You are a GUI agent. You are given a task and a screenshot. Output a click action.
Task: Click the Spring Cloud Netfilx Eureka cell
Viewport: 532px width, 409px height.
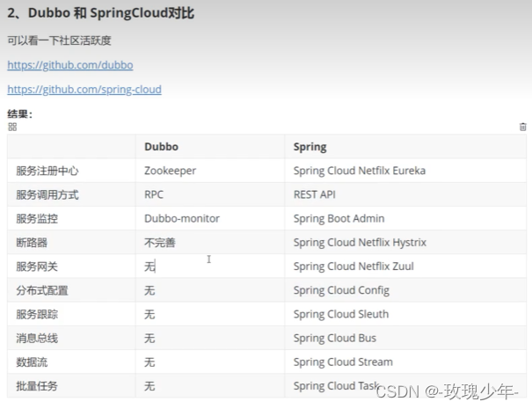point(405,171)
